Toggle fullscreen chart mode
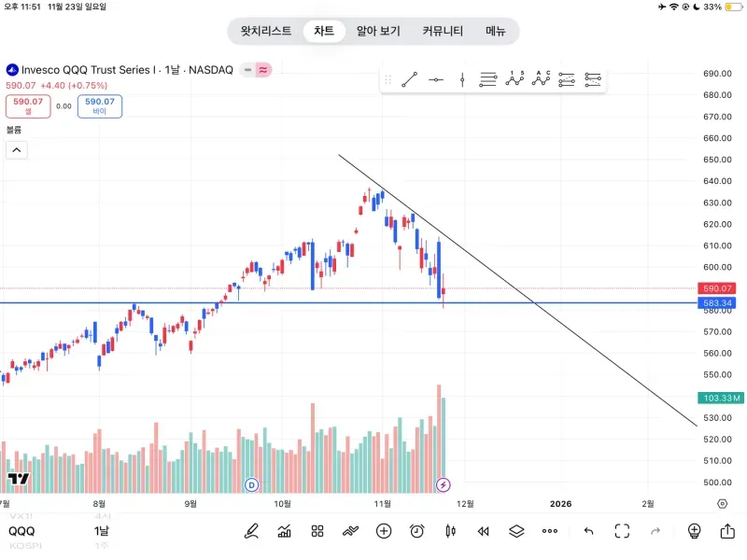This screenshot has height=560, width=747. [622, 531]
